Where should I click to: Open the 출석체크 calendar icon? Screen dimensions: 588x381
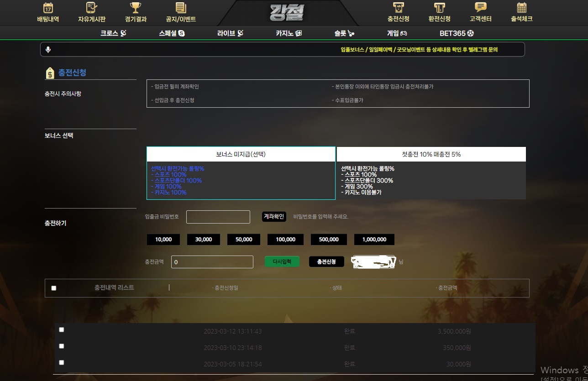coord(521,8)
